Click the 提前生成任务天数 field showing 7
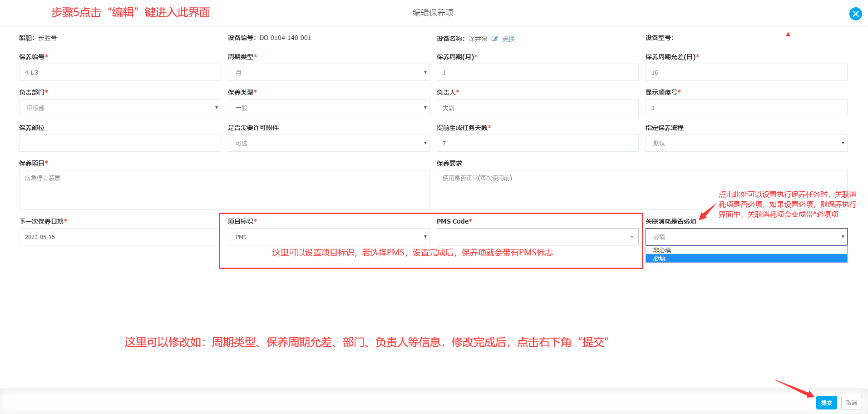Image resolution: width=868 pixels, height=414 pixels. tap(538, 143)
